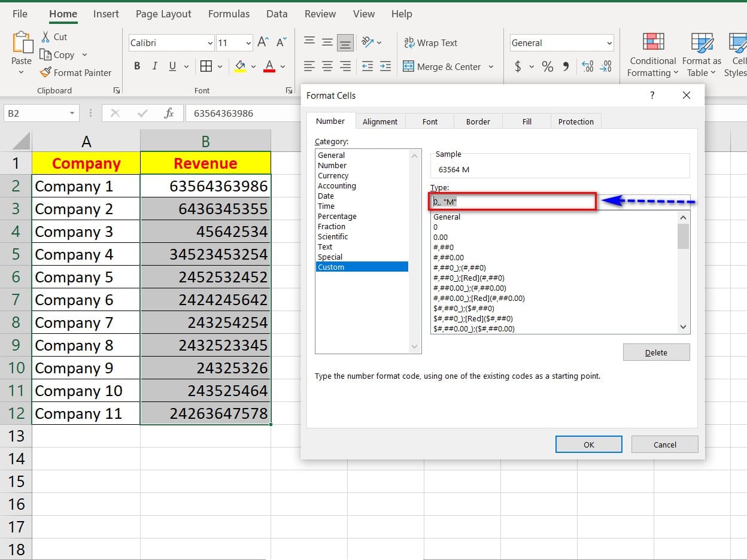The image size is (747, 560).
Task: Click the Delete button for custom format
Action: tap(656, 352)
